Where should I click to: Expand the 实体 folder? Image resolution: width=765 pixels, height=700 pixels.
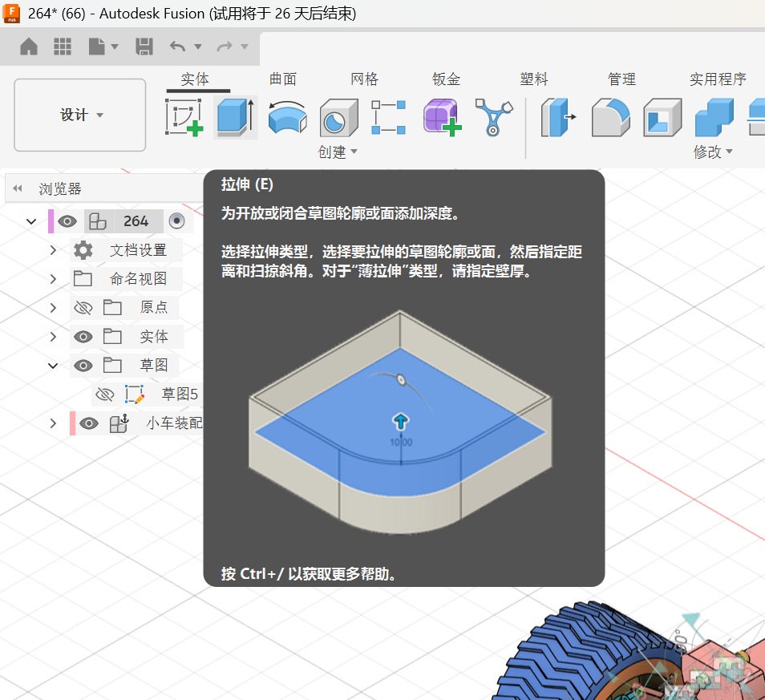tap(53, 337)
